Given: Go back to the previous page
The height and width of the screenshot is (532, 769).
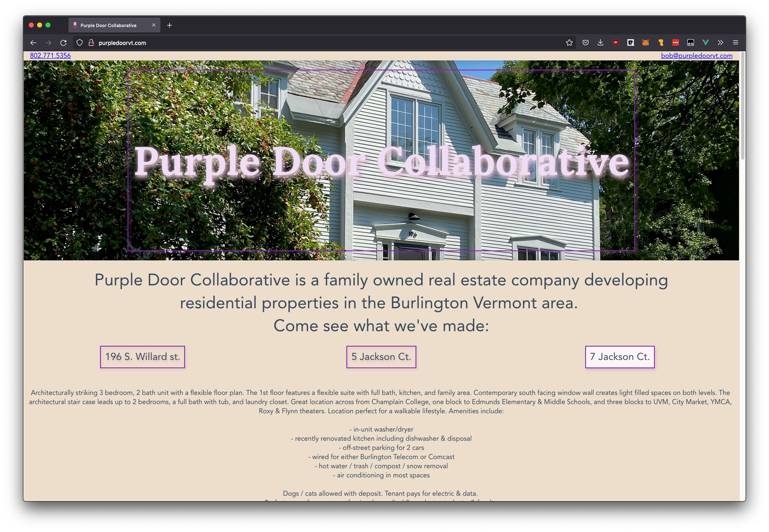Looking at the screenshot, I should tap(33, 42).
